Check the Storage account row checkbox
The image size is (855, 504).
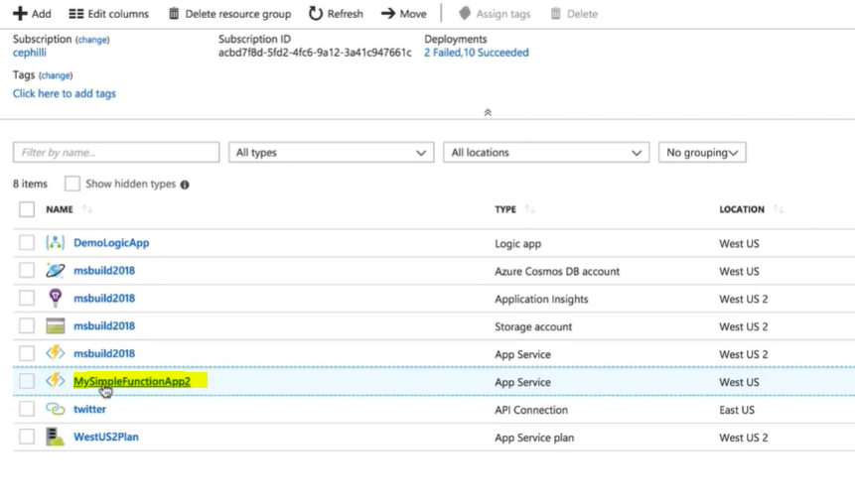tap(27, 325)
